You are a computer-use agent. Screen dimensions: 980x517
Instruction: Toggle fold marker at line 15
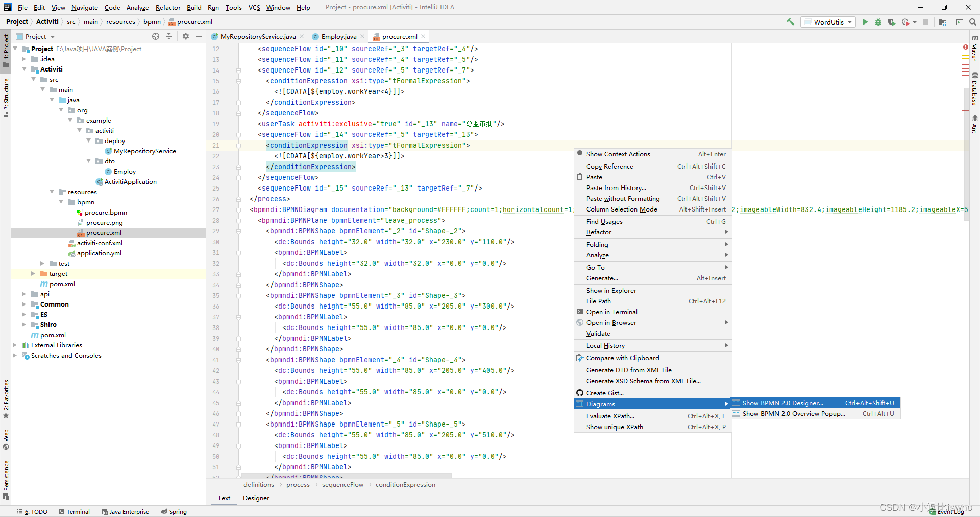coord(238,81)
